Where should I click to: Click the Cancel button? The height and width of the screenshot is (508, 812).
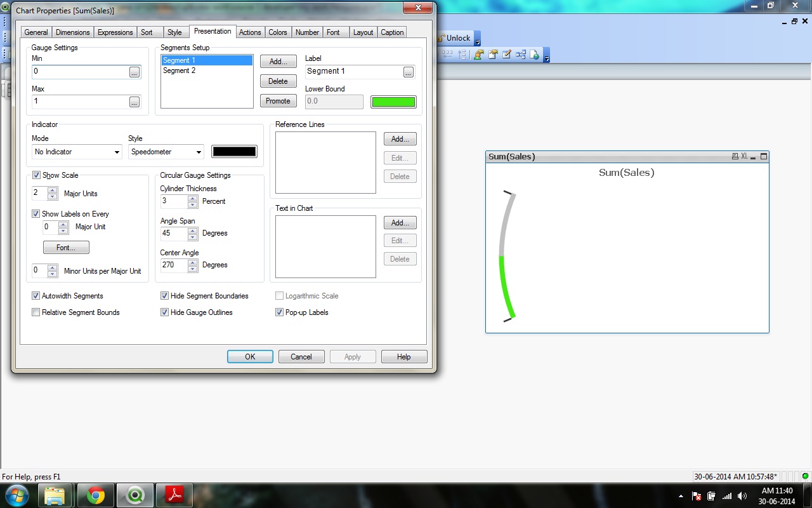(x=301, y=357)
